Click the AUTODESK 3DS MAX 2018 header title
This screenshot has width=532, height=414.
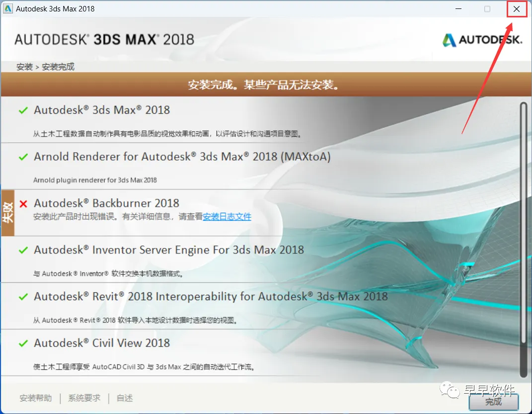(x=104, y=40)
